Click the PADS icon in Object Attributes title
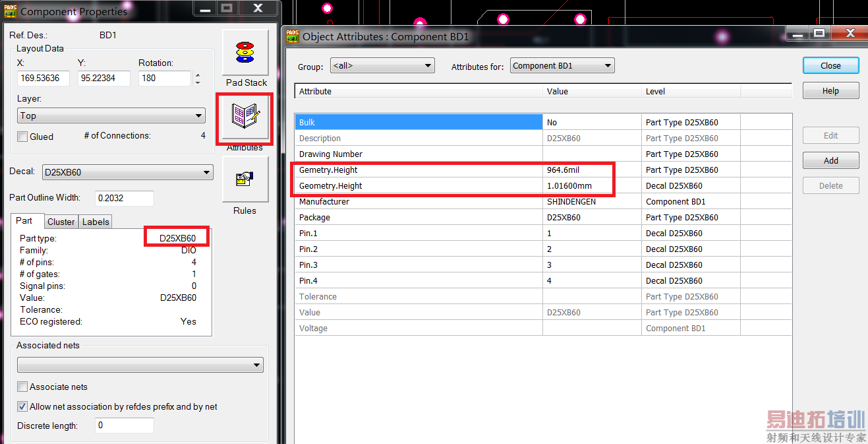The width and height of the screenshot is (868, 444). (292, 36)
